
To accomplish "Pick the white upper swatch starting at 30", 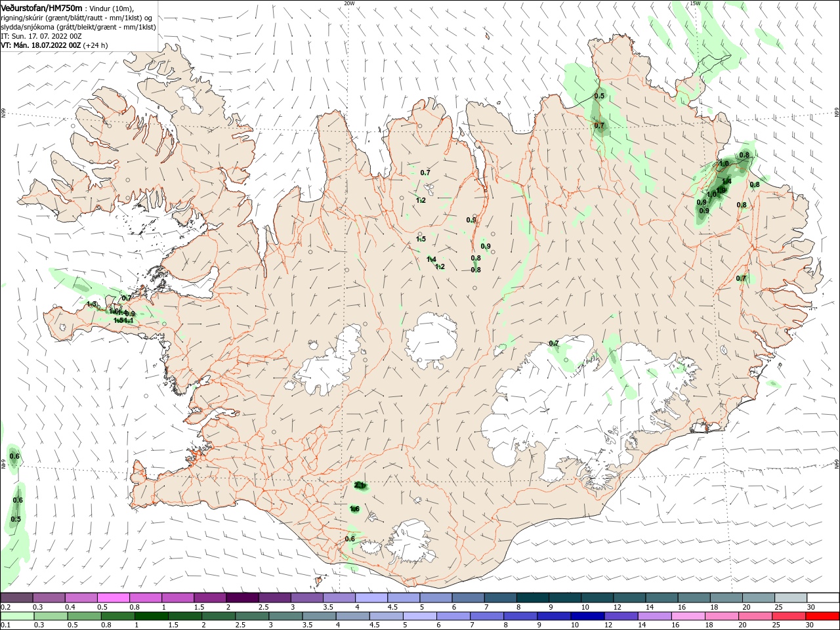I will tap(824, 598).
